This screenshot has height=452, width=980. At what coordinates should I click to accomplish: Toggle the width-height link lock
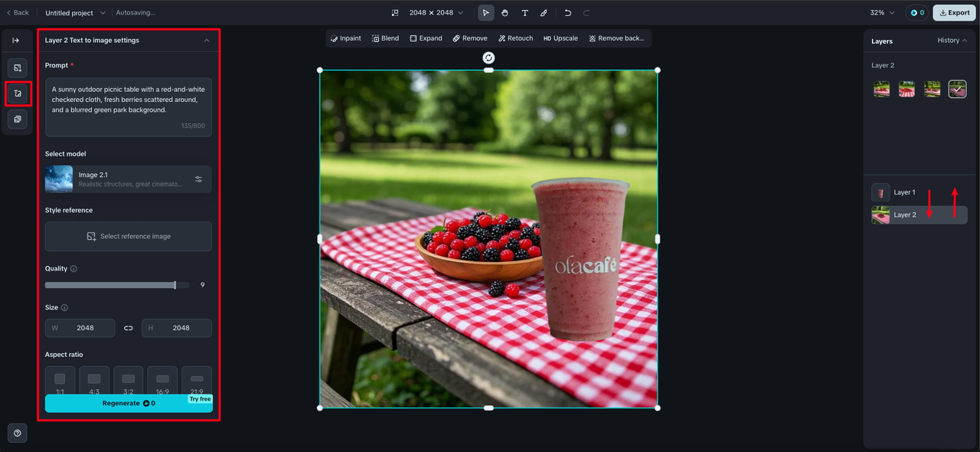[129, 328]
